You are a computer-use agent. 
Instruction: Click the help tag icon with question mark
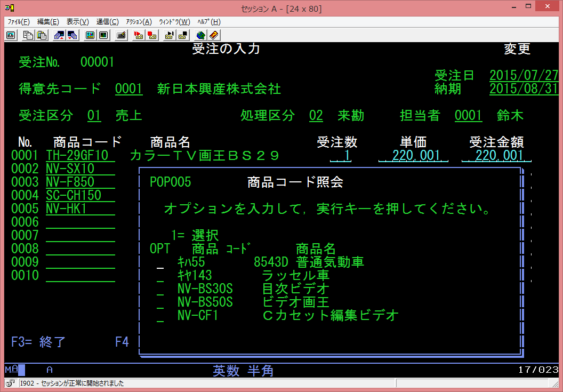tap(214, 35)
